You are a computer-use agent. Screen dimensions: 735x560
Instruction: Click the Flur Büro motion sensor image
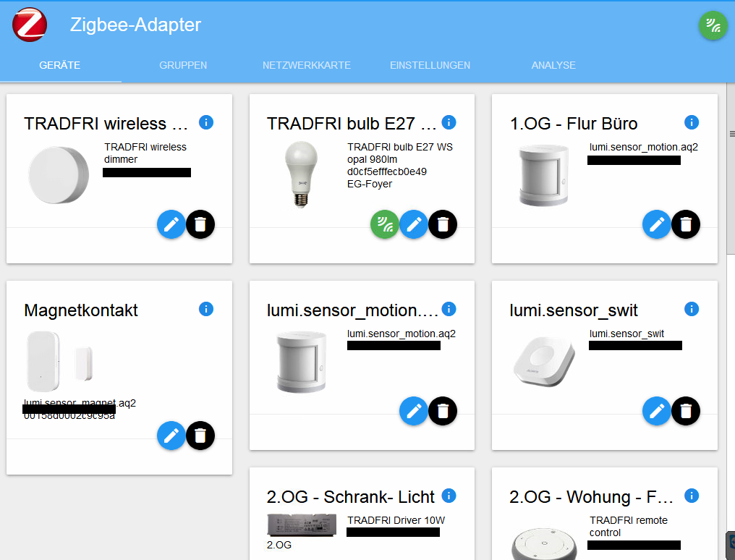click(544, 175)
